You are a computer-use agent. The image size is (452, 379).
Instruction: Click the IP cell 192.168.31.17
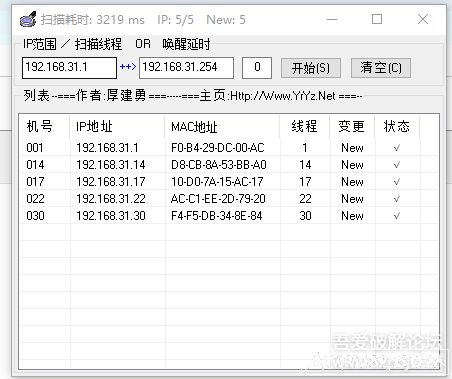[x=111, y=182]
